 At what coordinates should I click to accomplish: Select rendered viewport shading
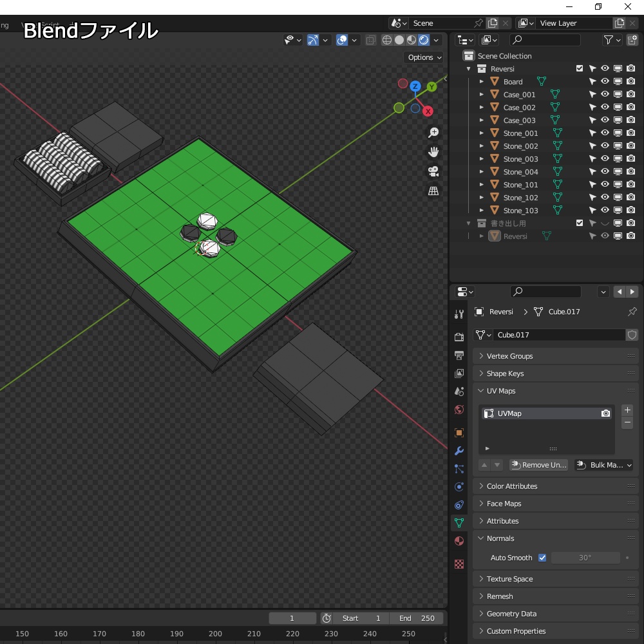point(424,40)
